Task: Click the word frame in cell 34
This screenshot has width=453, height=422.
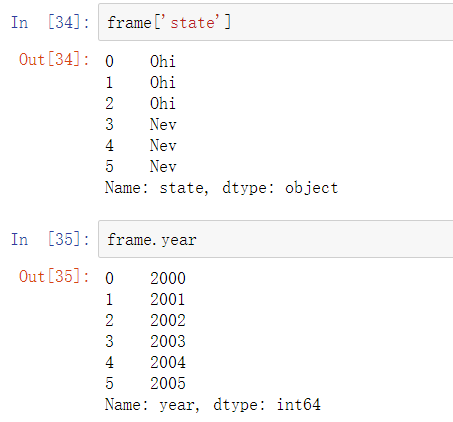Action: click(x=129, y=23)
